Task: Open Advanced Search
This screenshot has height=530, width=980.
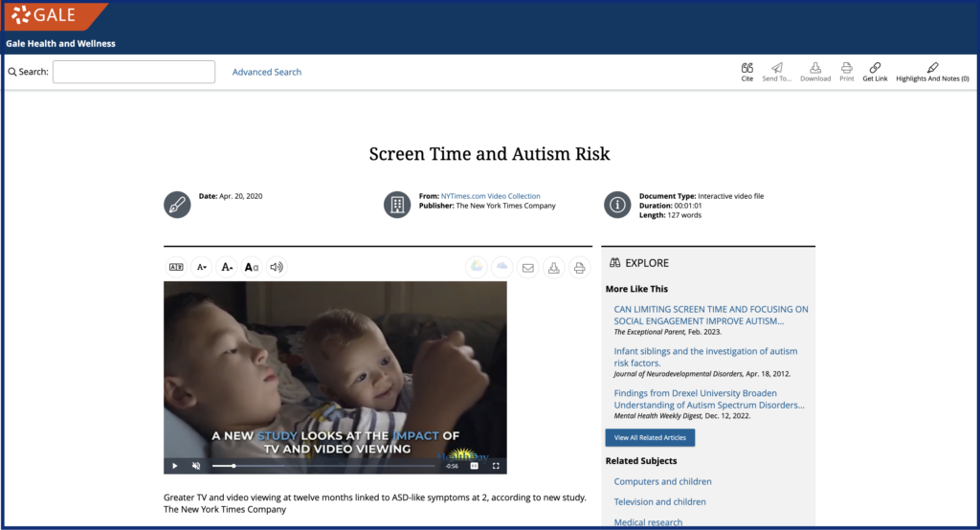Action: pos(266,72)
